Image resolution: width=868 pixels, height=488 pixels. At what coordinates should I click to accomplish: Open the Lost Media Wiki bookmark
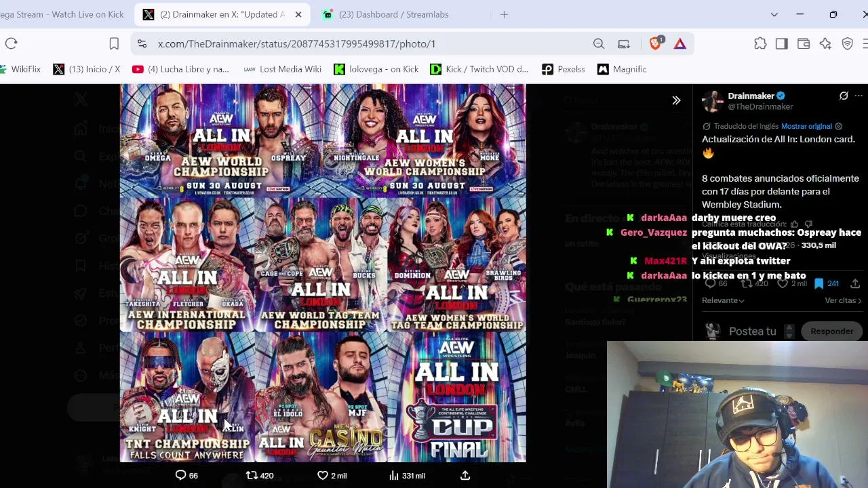click(x=282, y=69)
